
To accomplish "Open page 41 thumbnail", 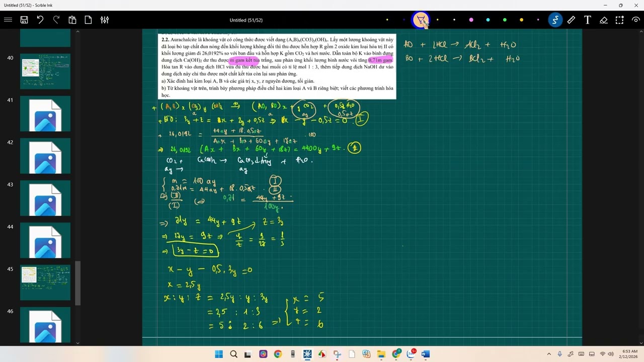I will (45, 114).
